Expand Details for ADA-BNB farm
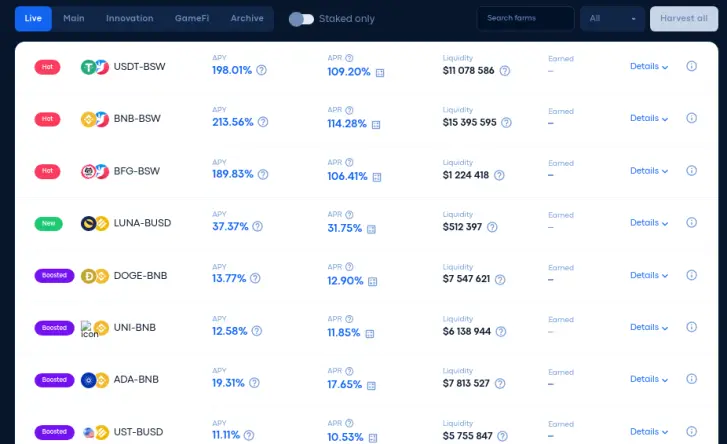Screen dimensions: 727x444 (649, 379)
